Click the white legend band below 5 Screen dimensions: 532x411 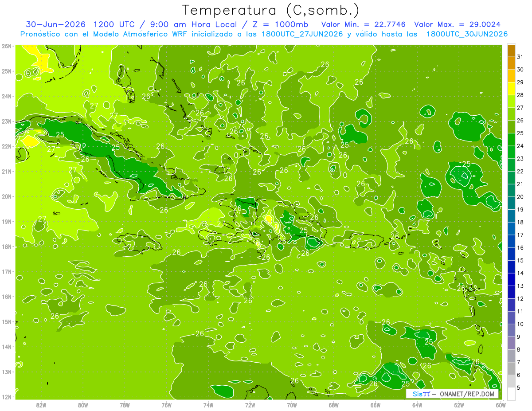(x=511, y=394)
